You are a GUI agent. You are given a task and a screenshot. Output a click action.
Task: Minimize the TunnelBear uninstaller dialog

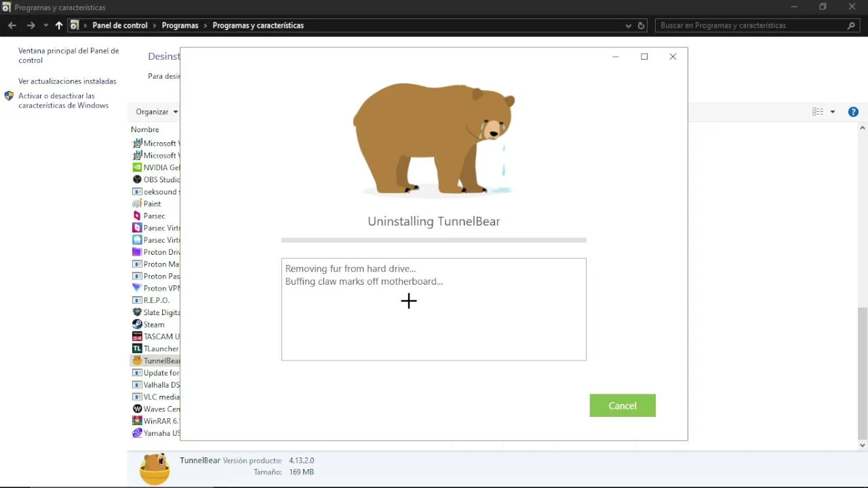pos(616,56)
